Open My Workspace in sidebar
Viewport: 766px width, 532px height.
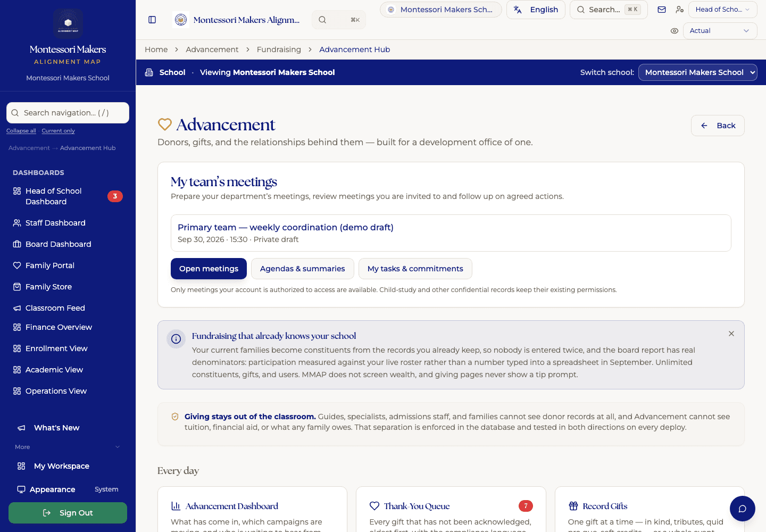click(68, 466)
